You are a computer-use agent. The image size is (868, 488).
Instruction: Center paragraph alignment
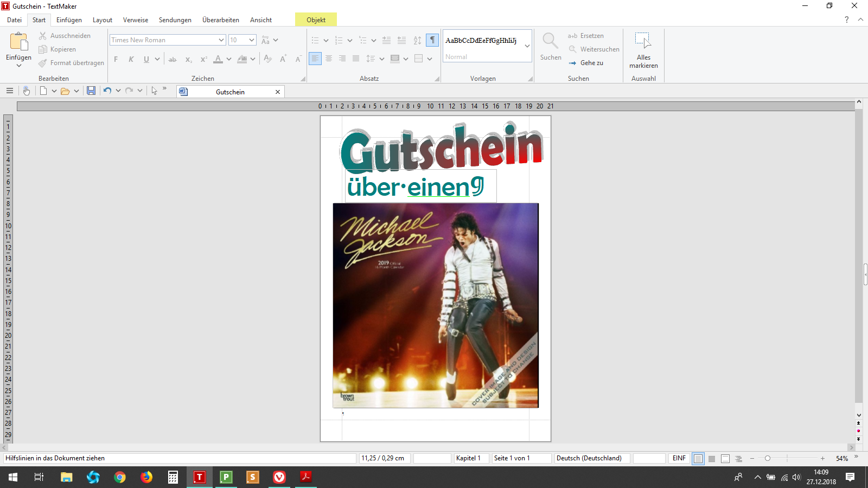pos(329,59)
